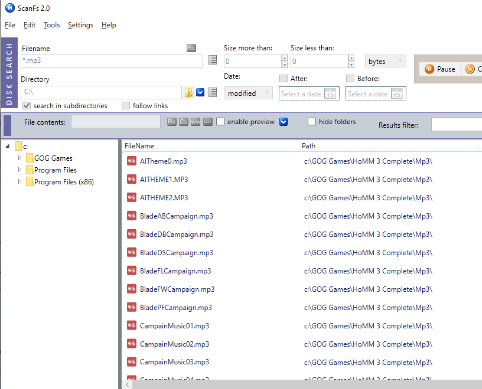
Task: Toggle search in subdirectories checkbox
Action: pyautogui.click(x=26, y=106)
